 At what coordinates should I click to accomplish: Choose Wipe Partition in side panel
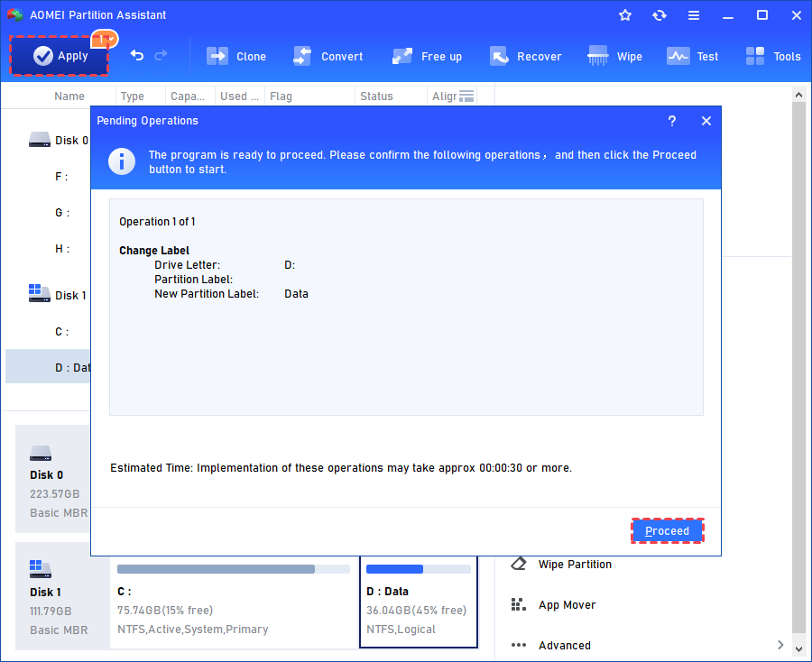[575, 565]
